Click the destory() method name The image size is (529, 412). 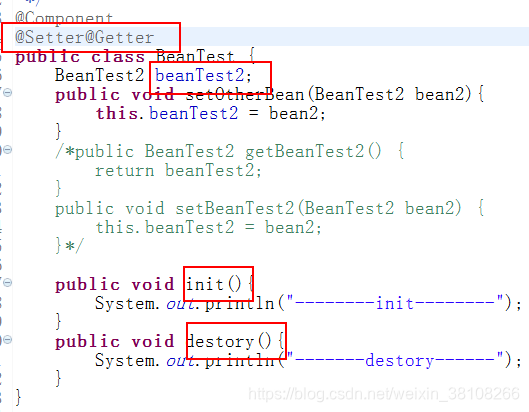point(228,341)
